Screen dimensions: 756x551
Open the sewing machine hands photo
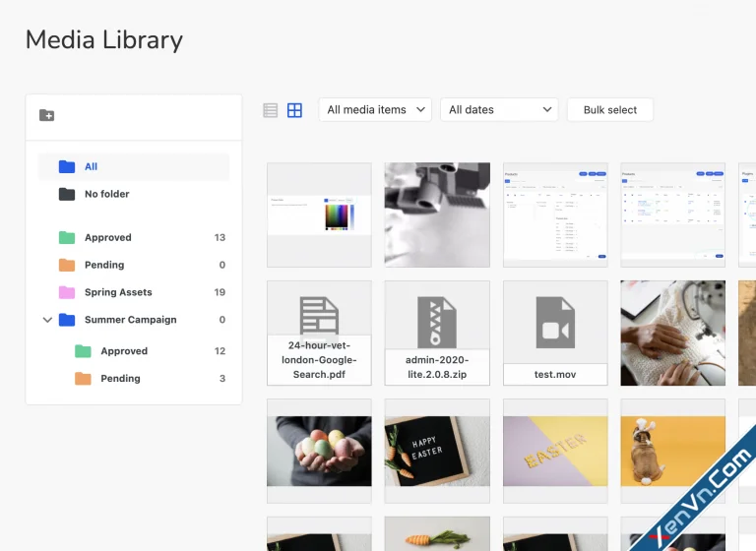(x=673, y=334)
